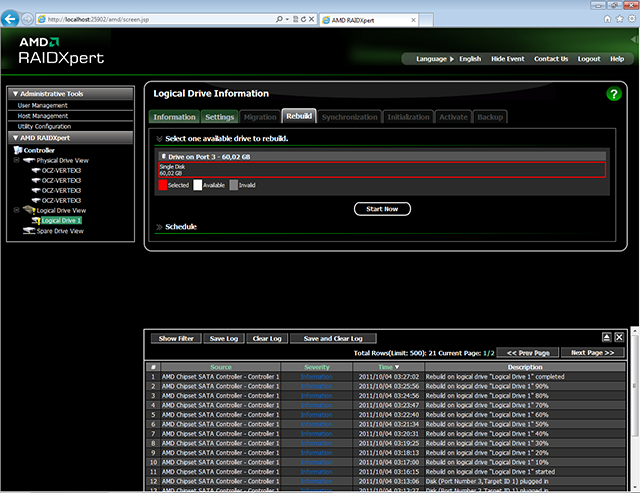
Task: Click the Save Log button
Action: [x=224, y=338]
